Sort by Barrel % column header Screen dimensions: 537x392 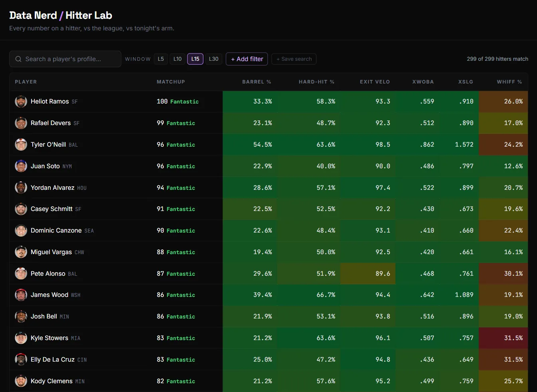tap(257, 82)
